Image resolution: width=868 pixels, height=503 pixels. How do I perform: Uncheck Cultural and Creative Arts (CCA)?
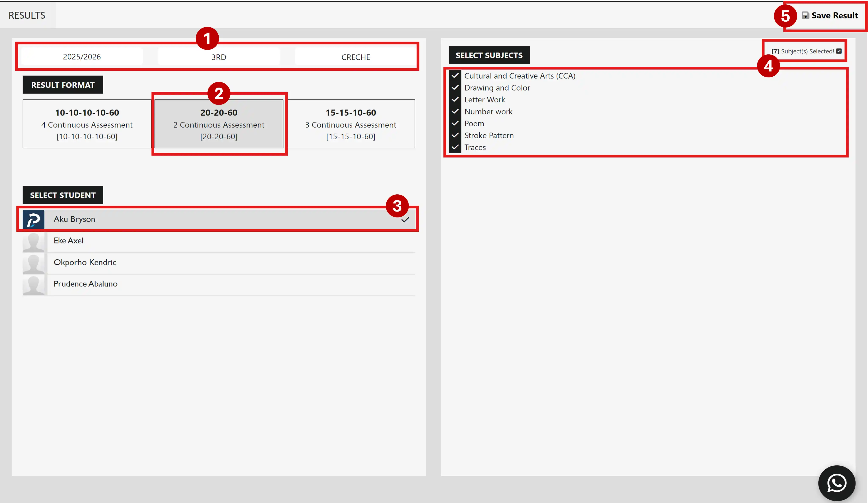(455, 76)
